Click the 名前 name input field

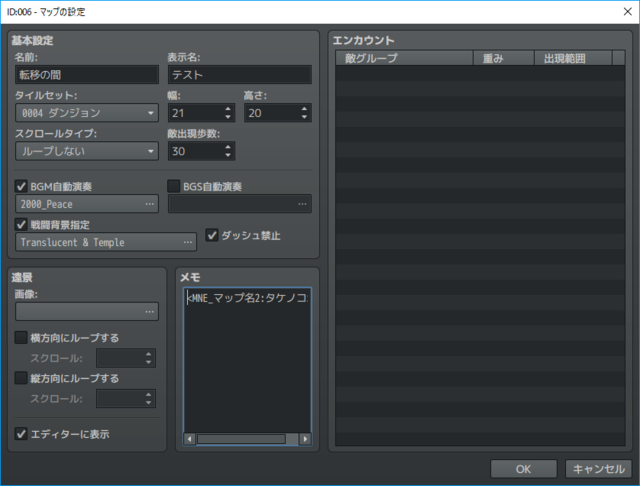click(x=87, y=75)
